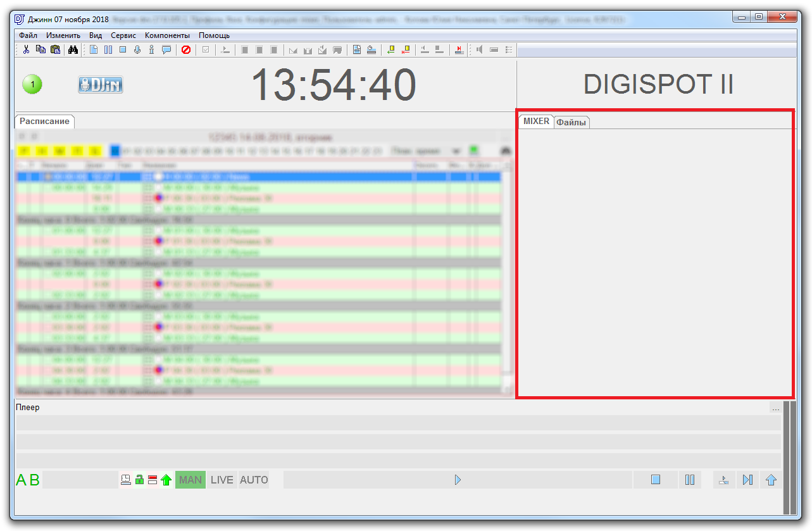Click the blue up-arrow button in player
This screenshot has width=812, height=531.
[771, 480]
